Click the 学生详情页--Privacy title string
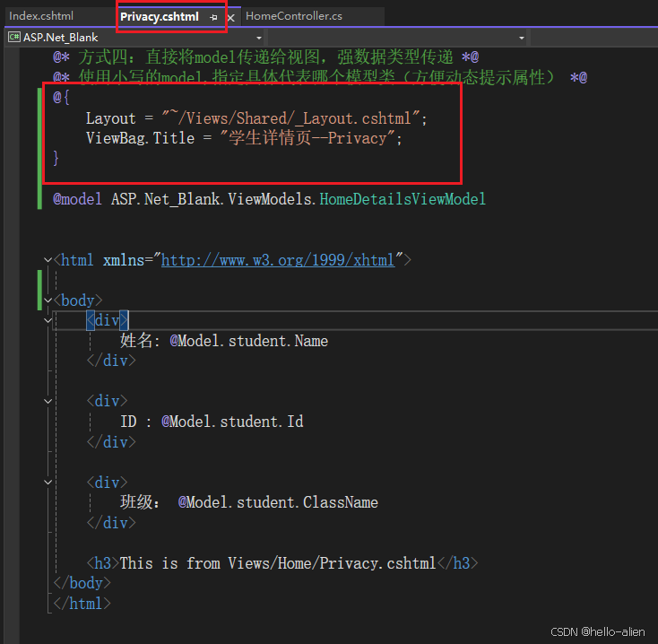Viewport: 658px width, 644px height. (308, 138)
